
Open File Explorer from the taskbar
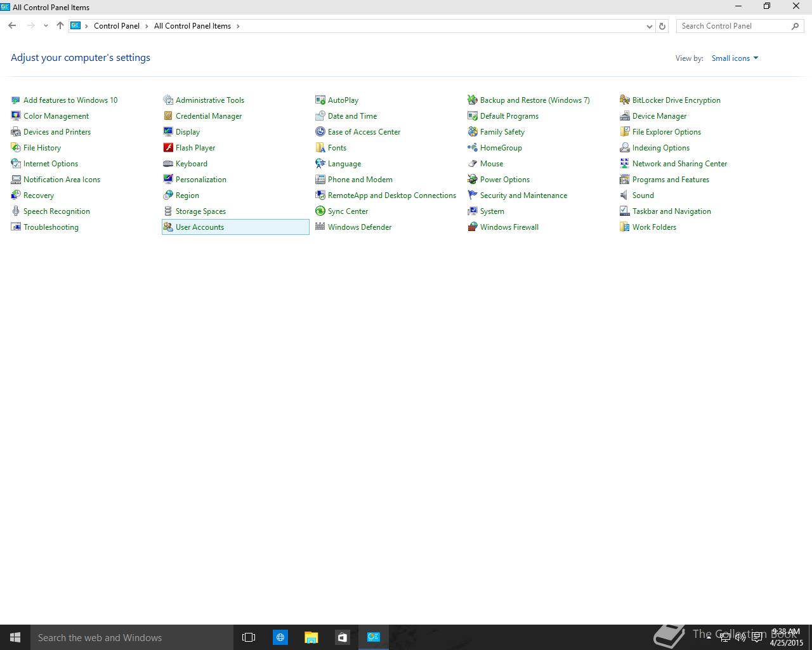[311, 637]
